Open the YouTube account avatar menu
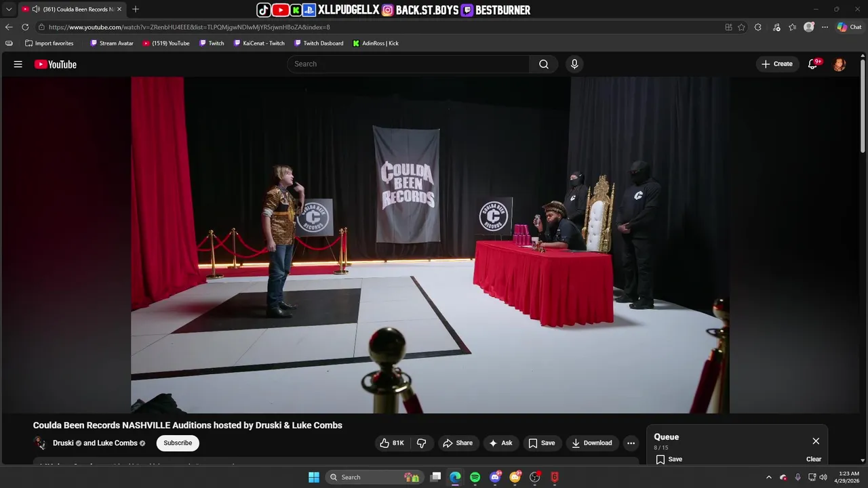 click(x=840, y=64)
